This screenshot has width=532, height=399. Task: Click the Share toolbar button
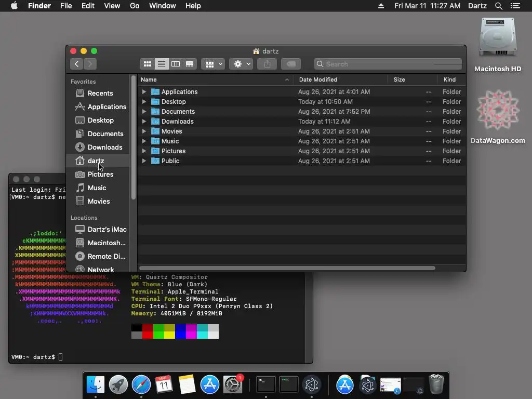point(267,64)
